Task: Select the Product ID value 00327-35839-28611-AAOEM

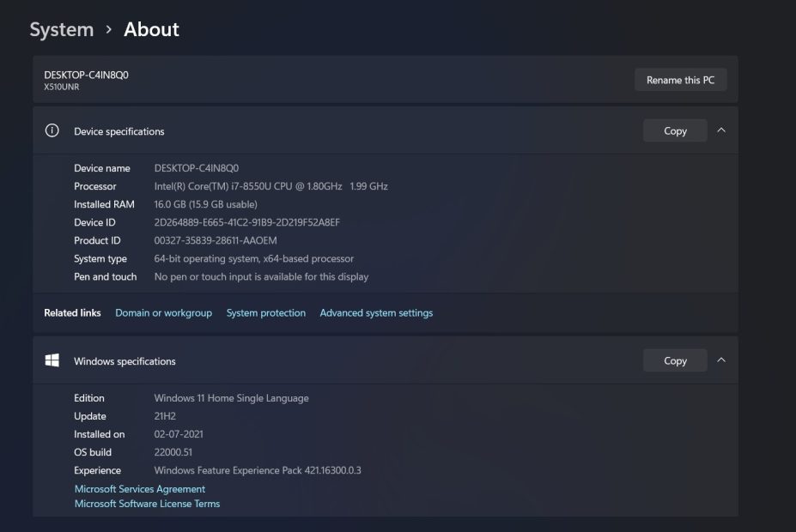Action: click(216, 240)
